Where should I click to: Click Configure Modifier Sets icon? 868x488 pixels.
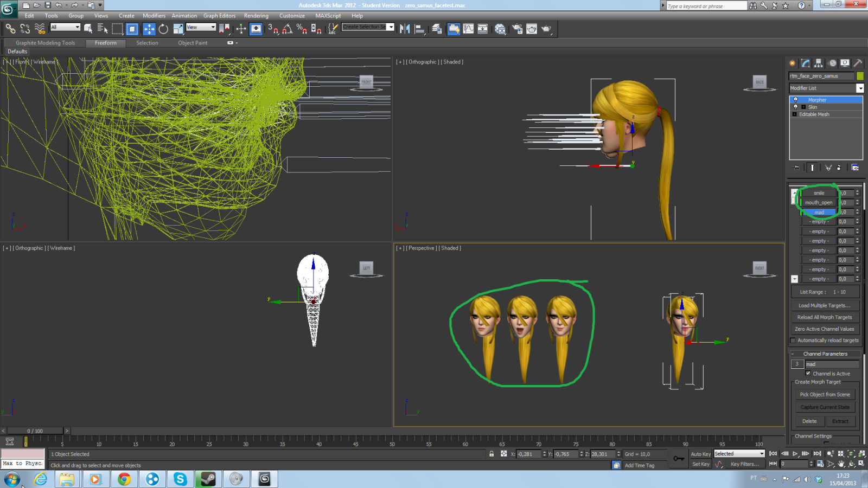(x=855, y=168)
